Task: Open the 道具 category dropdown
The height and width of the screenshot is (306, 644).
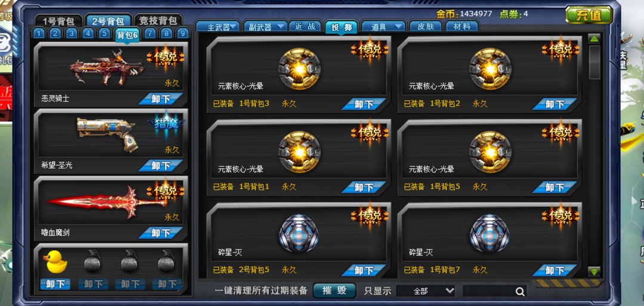Action: [x=383, y=27]
